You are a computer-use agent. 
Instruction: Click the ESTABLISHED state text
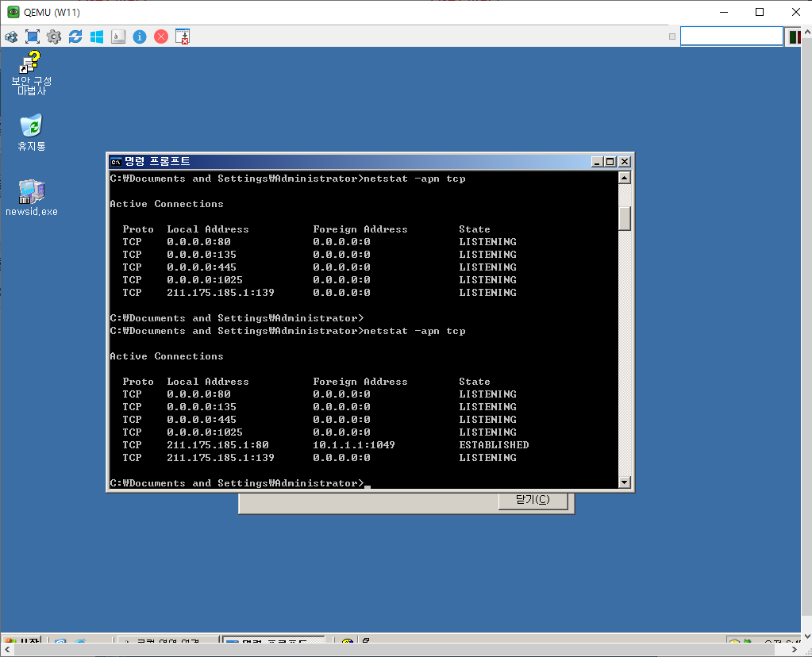click(494, 445)
